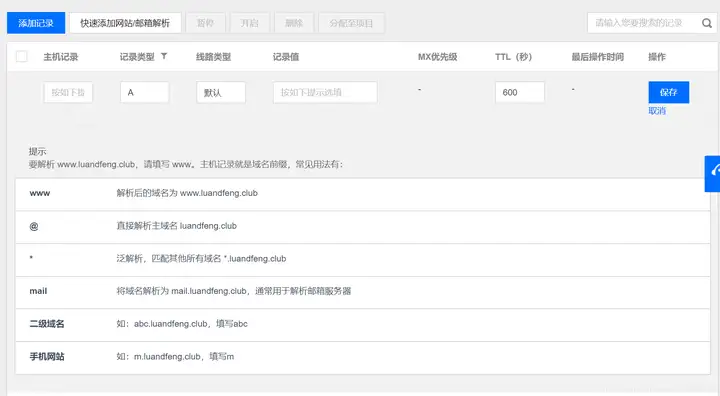The width and height of the screenshot is (720, 396).
Task: Select the * wildcard hint row
Action: (363, 260)
